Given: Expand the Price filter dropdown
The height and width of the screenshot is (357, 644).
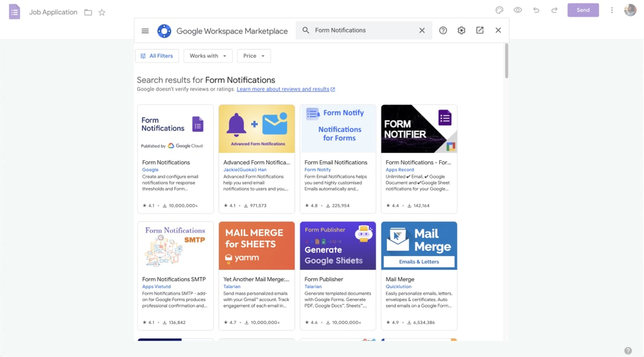Looking at the screenshot, I should pyautogui.click(x=254, y=56).
